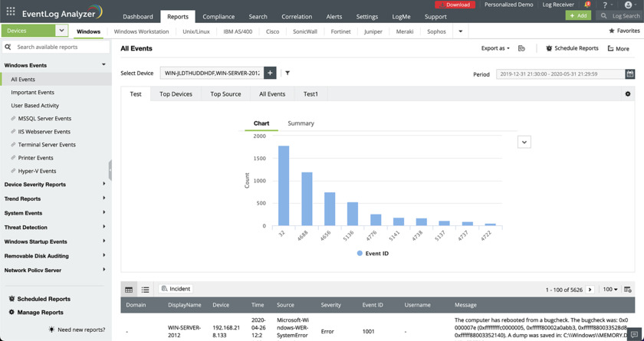
Task: Open the more device types dropdown
Action: click(x=461, y=31)
